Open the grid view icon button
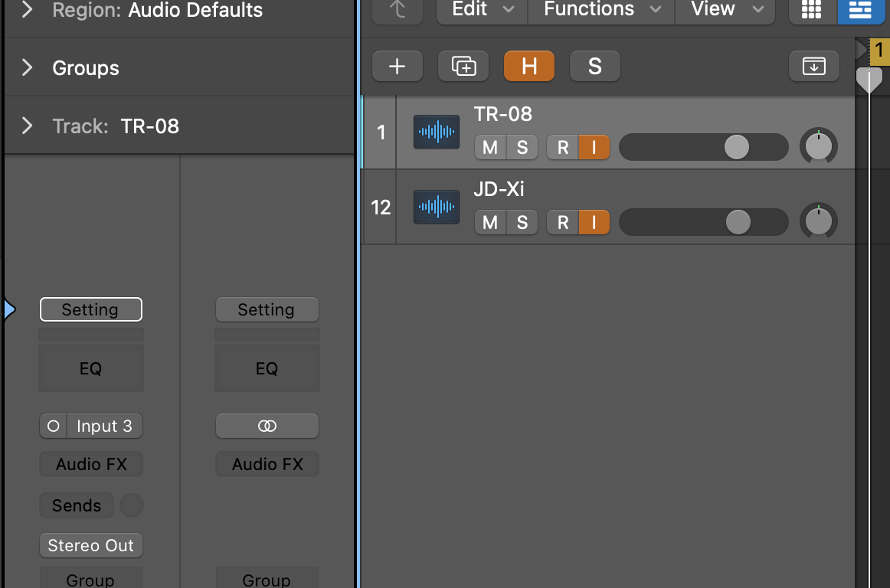The height and width of the screenshot is (588, 890). tap(812, 10)
